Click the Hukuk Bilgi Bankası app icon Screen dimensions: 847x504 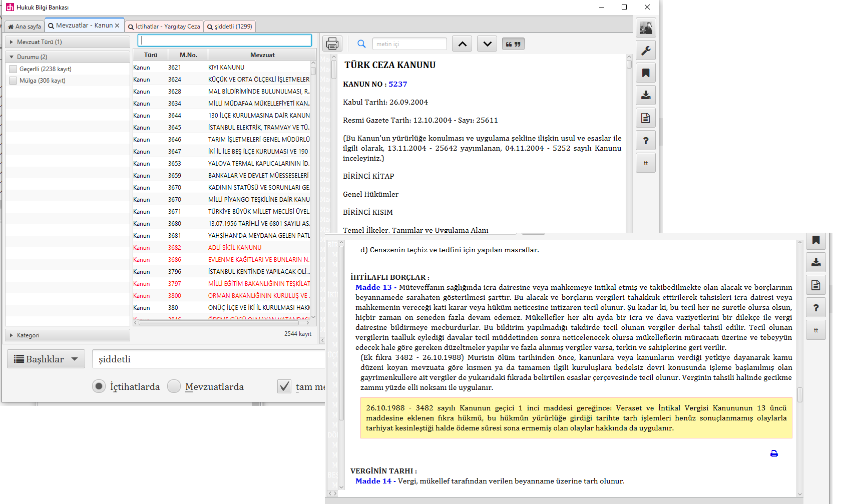10,7
